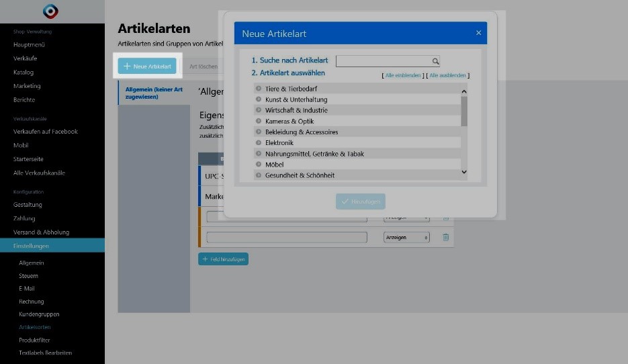This screenshot has width=628, height=364.
Task: Expand the Tiere & Tierbedarf category
Action: (x=259, y=89)
